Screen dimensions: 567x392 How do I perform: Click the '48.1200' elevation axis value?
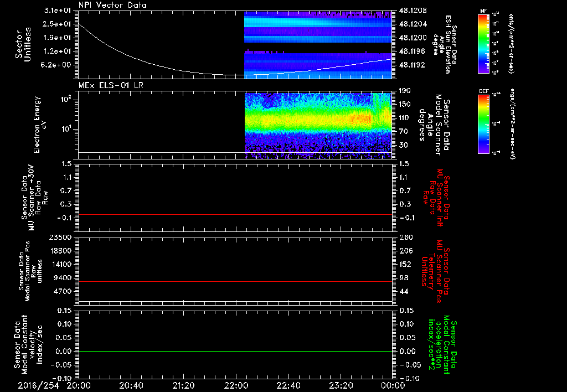click(x=413, y=38)
